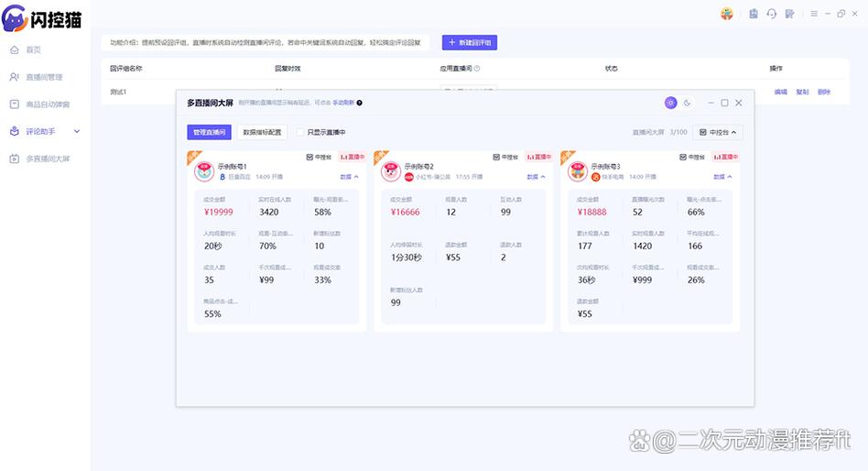
Task: Click the 测试1 group name cell
Action: coord(118,92)
